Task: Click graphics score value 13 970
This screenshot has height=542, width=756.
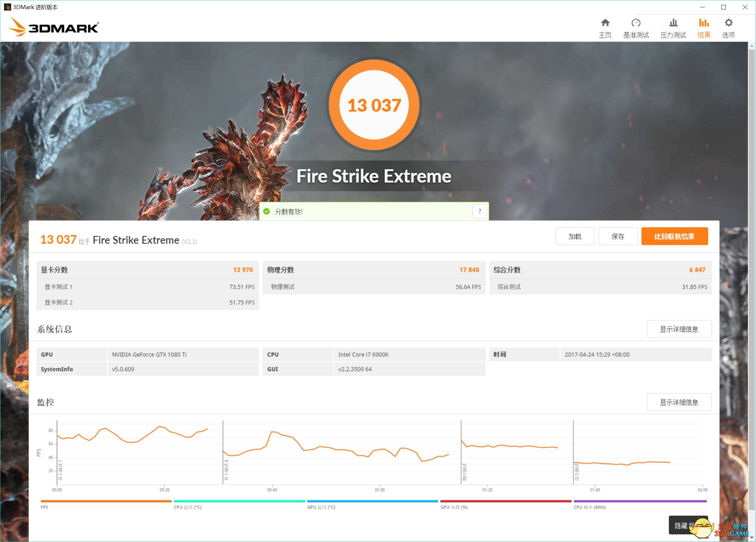Action: tap(243, 270)
